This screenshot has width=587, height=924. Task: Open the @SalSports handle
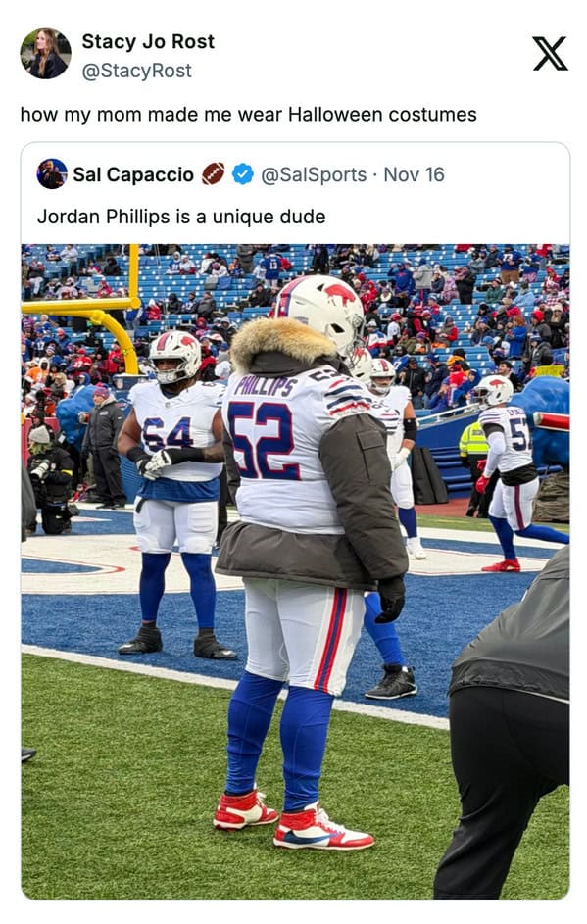tap(314, 175)
